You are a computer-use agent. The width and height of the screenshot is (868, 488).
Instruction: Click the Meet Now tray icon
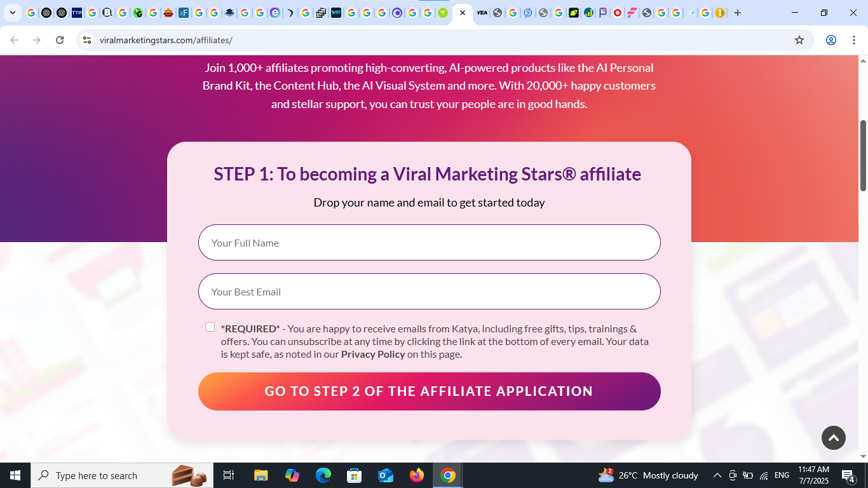tap(733, 475)
